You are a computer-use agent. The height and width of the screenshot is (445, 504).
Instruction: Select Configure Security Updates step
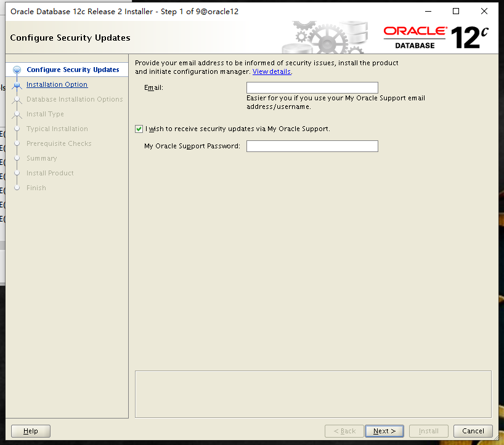pyautogui.click(x=73, y=70)
